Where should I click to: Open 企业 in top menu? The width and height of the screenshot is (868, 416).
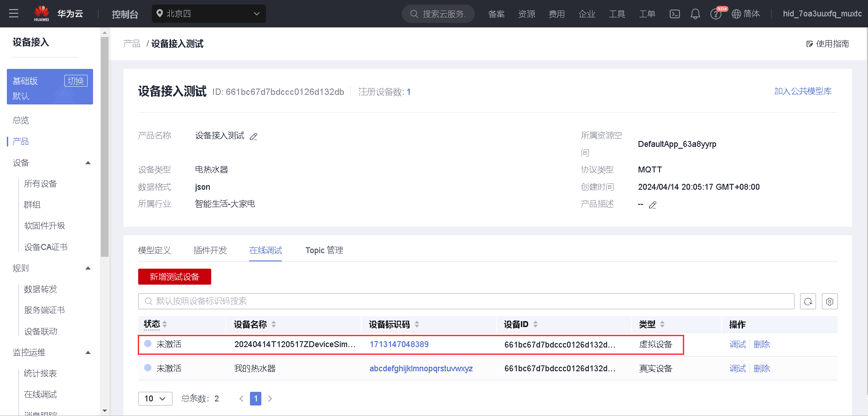(x=587, y=14)
